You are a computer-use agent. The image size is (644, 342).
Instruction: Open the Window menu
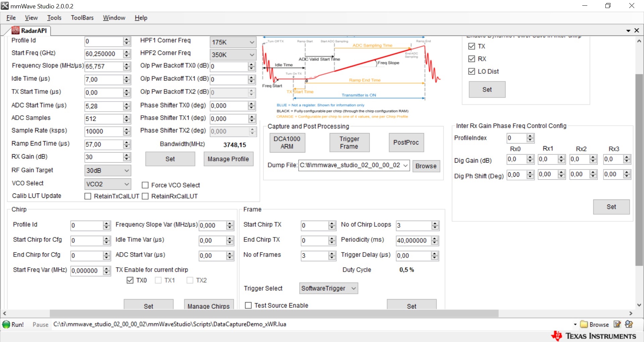(114, 18)
